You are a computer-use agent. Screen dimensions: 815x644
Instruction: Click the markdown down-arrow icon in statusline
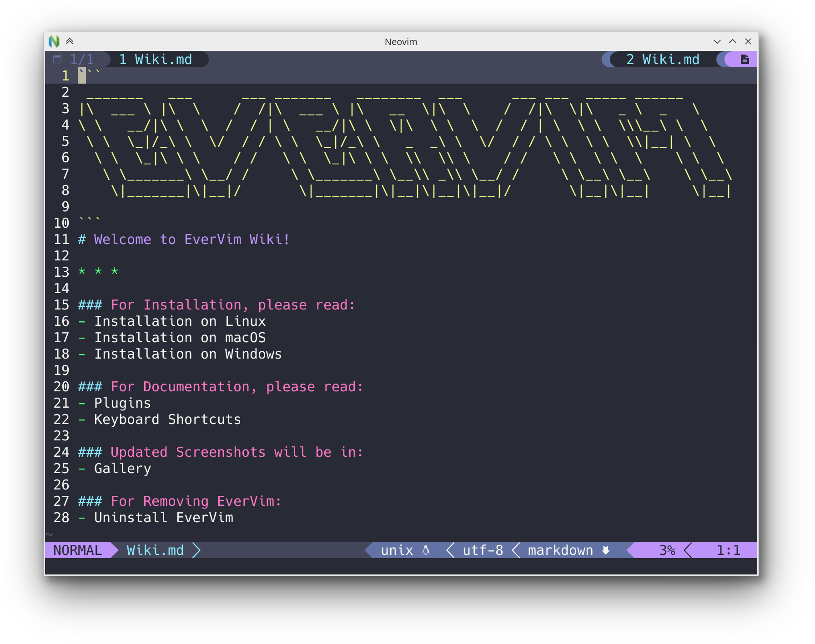click(x=605, y=550)
